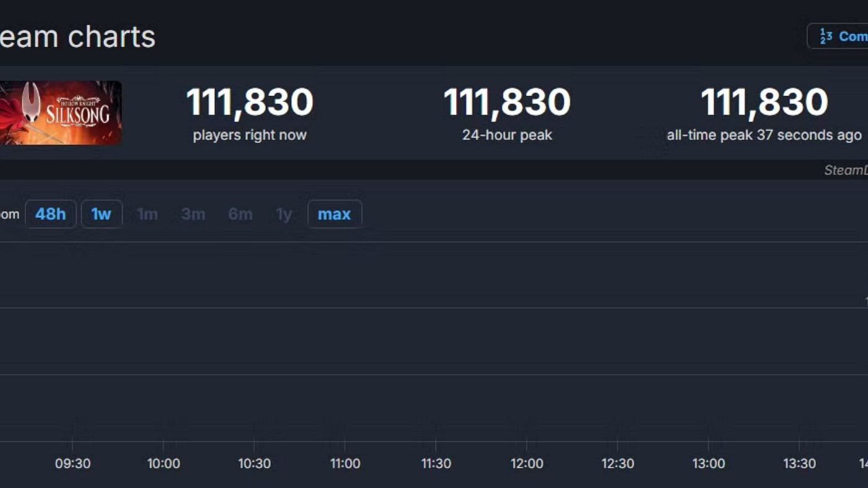The image size is (868, 488).
Task: Click the Steam charts heading
Action: [x=77, y=37]
